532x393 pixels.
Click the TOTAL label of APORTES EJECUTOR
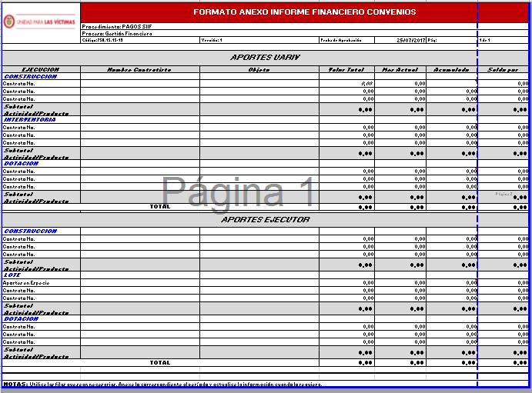pyautogui.click(x=160, y=362)
